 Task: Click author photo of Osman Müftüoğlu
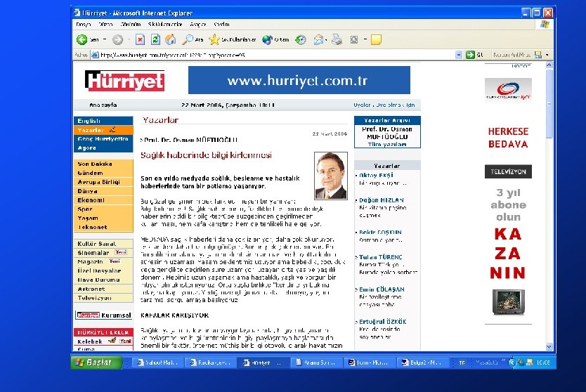(x=331, y=176)
